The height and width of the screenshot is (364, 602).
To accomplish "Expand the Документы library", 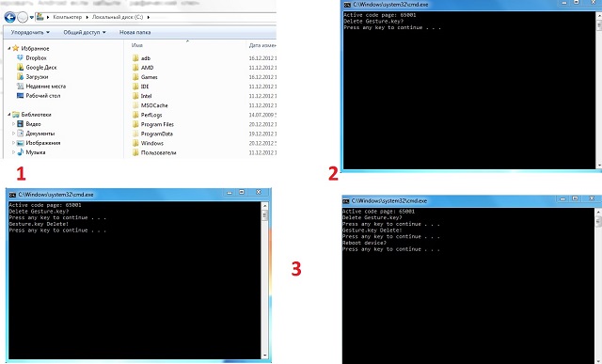I will [x=13, y=134].
